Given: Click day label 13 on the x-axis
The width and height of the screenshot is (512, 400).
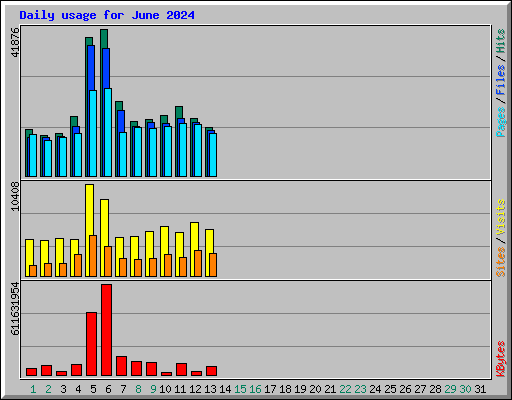Looking at the screenshot, I should pos(210,389).
